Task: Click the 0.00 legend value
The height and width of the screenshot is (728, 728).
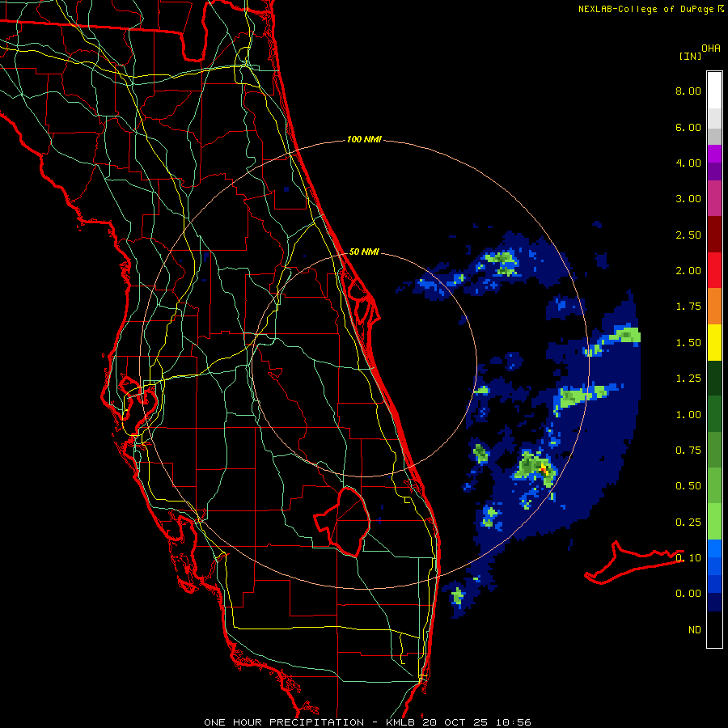Action: coord(688,594)
